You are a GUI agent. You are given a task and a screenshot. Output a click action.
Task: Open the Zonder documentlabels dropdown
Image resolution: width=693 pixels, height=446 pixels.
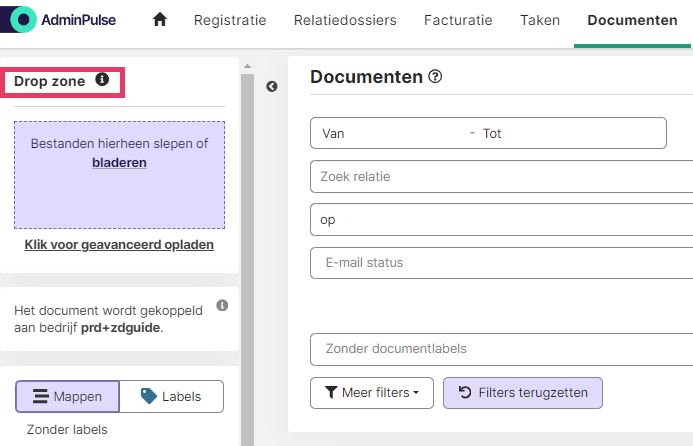click(502, 349)
